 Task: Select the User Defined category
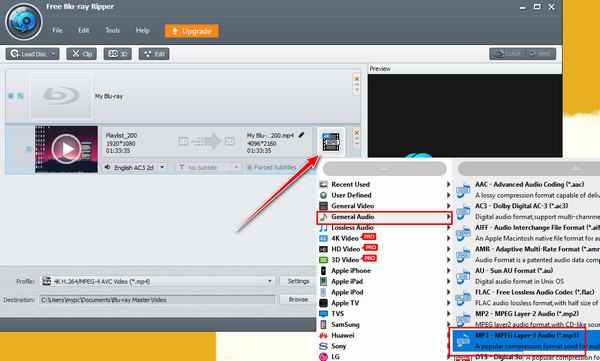coord(385,195)
